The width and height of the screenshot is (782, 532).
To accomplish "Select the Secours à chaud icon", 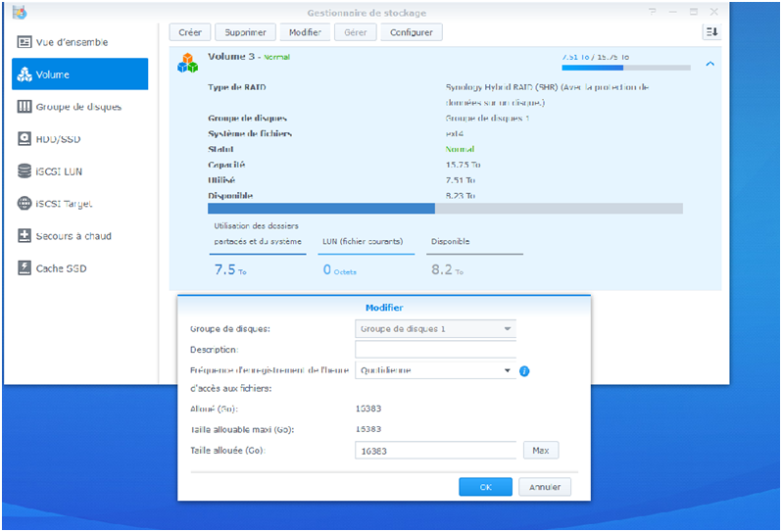I will click(x=24, y=236).
